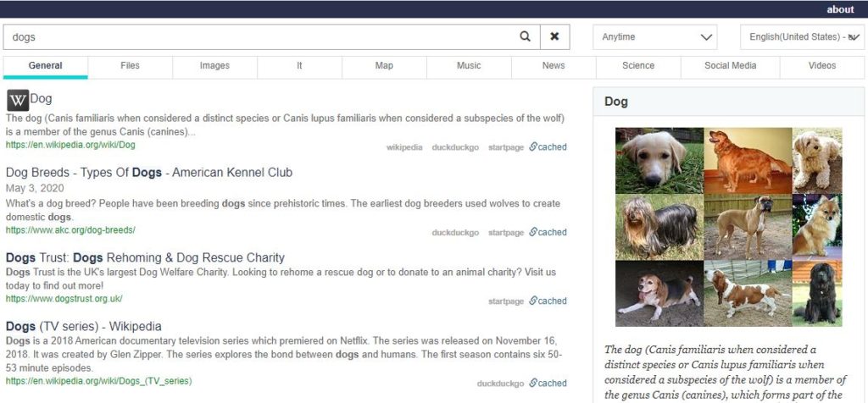Click the May 3, 2020 result date
Image resolution: width=868 pixels, height=403 pixels.
coord(35,188)
